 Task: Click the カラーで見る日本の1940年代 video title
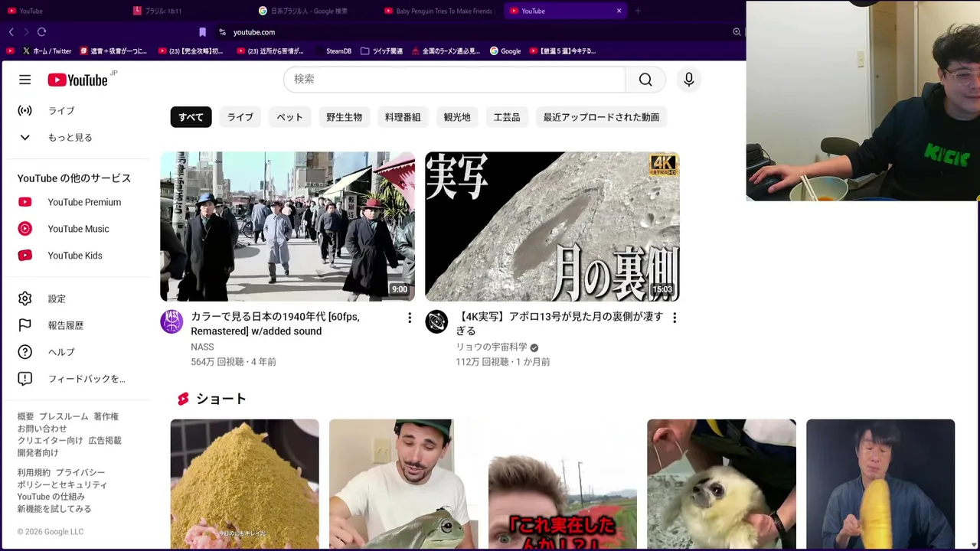[x=275, y=324]
